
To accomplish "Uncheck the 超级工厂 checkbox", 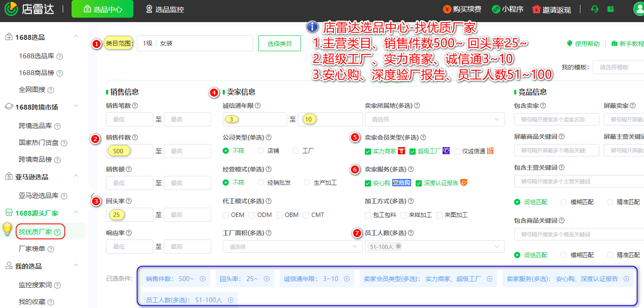I will coord(413,152).
